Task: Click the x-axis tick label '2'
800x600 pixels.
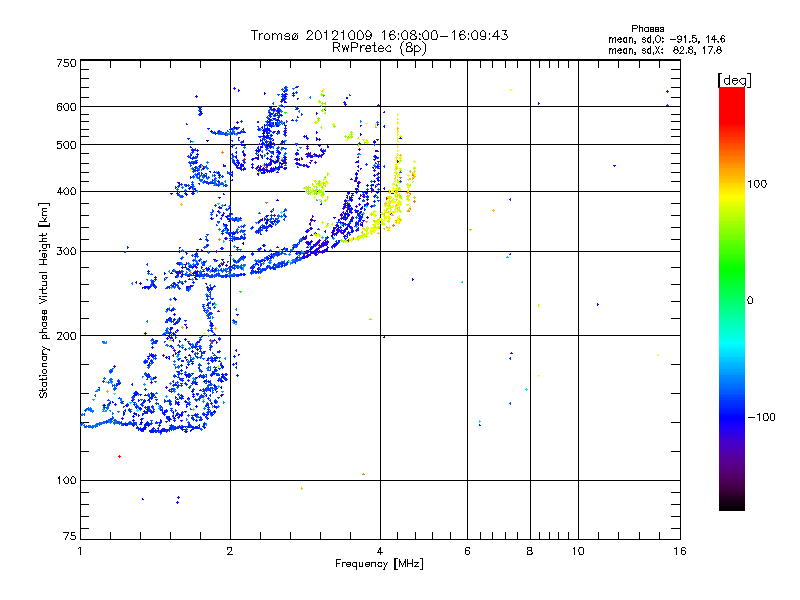Action: click(x=230, y=551)
